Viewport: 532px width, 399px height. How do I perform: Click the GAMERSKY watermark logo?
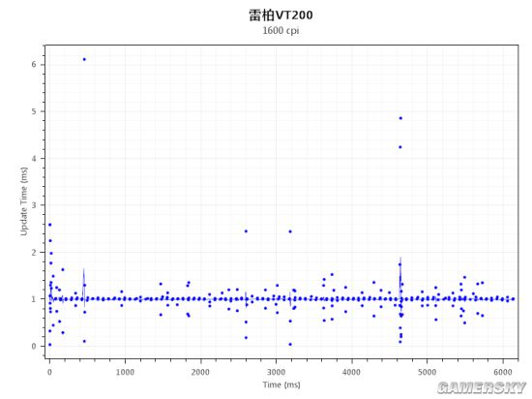tap(482, 387)
